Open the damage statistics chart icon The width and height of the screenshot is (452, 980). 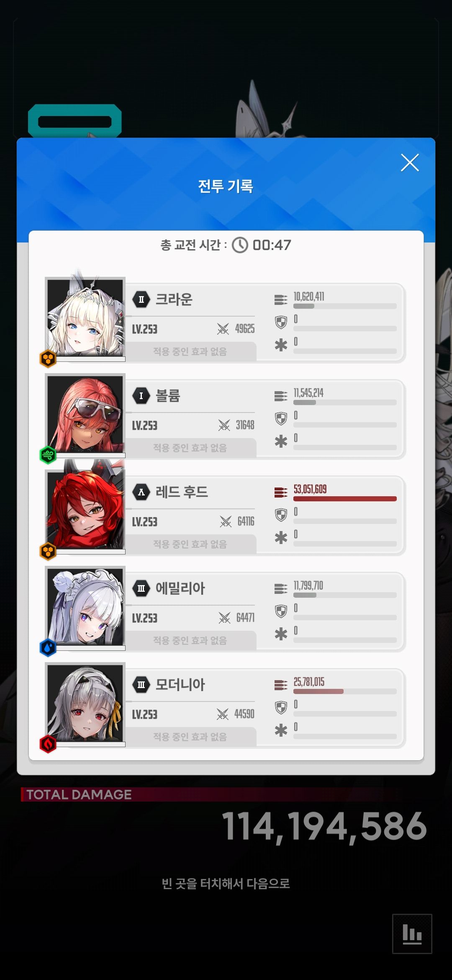(412, 934)
